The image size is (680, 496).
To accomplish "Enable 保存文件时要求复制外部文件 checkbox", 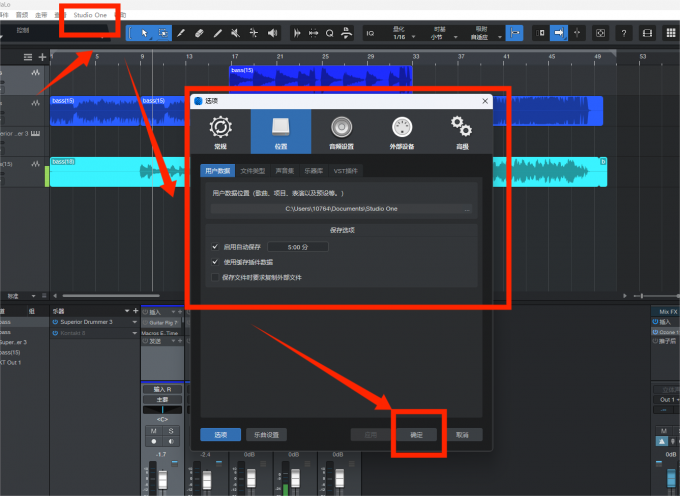I will click(x=215, y=276).
